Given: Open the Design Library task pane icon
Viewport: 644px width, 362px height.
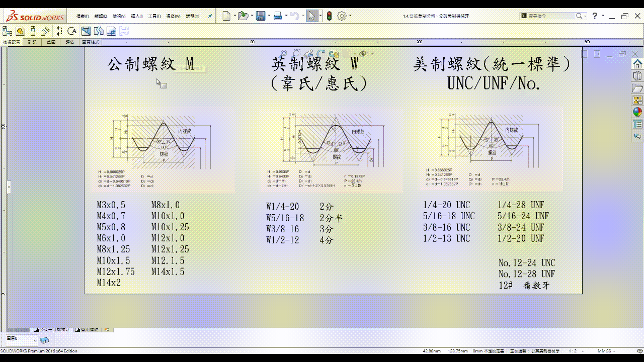Looking at the screenshot, I should 637,76.
